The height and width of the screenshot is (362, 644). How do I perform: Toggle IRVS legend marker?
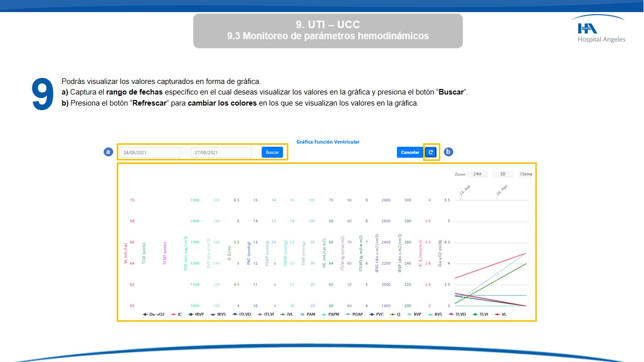[219, 314]
